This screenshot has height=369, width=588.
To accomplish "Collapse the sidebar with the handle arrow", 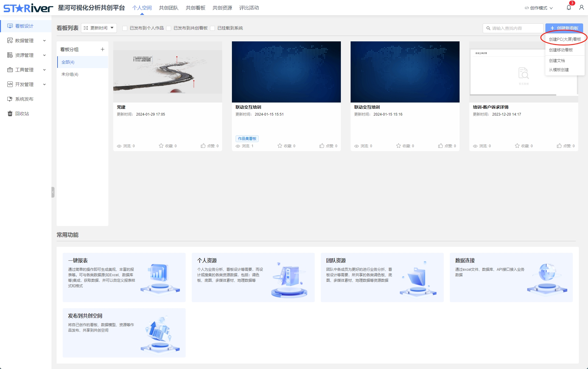I will [x=53, y=192].
